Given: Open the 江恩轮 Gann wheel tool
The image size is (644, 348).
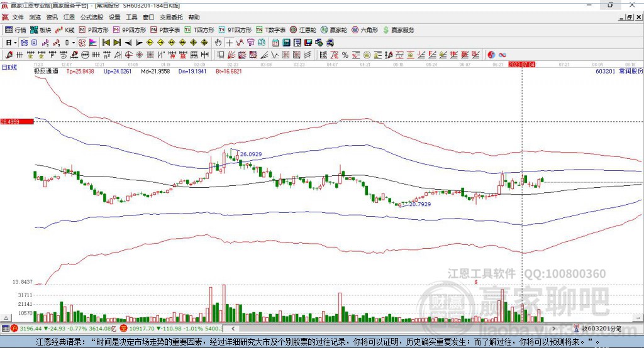Looking at the screenshot, I should coord(303,30).
